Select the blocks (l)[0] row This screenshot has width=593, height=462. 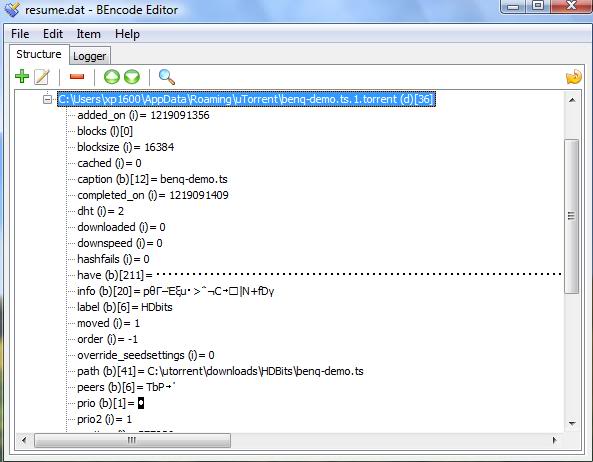click(x=105, y=131)
